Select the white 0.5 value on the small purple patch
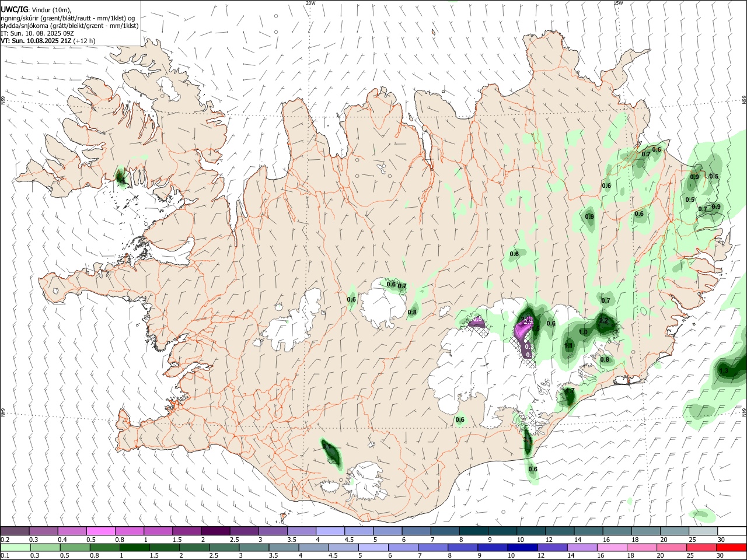Screen dimensions: 747x560 pos(478,319)
